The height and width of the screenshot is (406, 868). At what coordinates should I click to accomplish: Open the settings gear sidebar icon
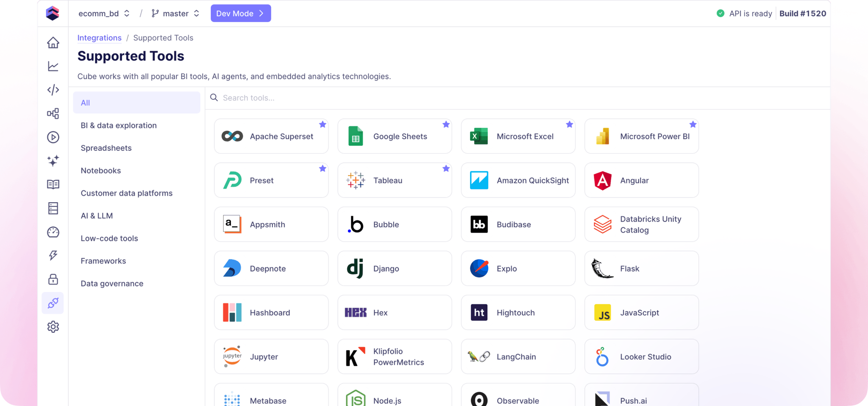(x=53, y=327)
